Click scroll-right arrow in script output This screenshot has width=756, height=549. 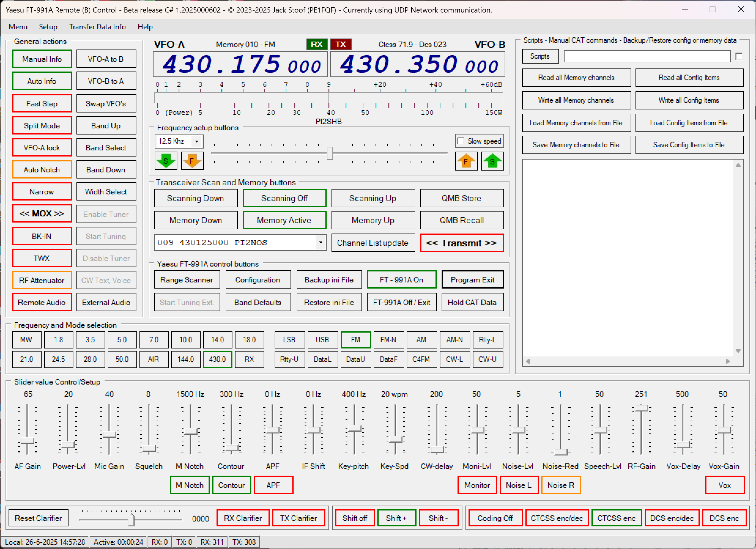728,361
